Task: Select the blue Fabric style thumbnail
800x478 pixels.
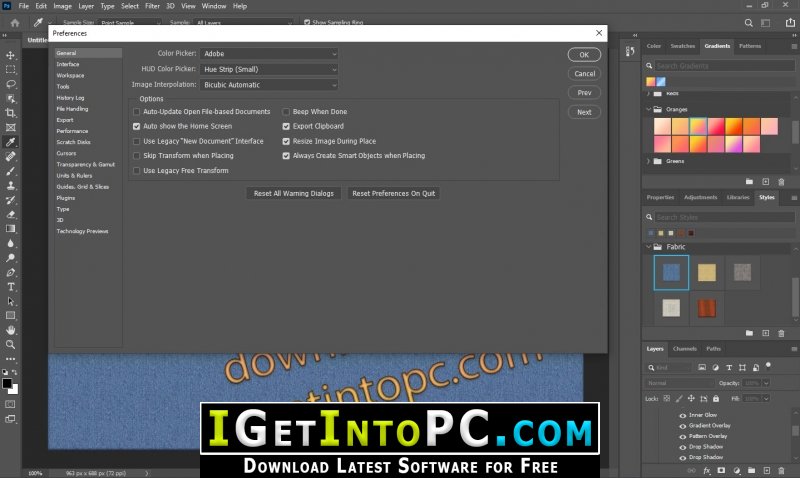Action: click(x=671, y=272)
